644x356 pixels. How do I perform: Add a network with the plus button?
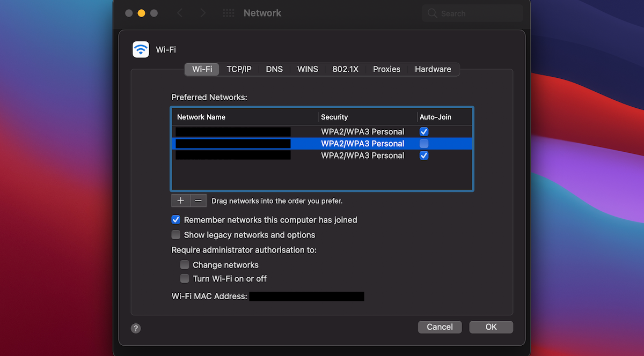180,200
